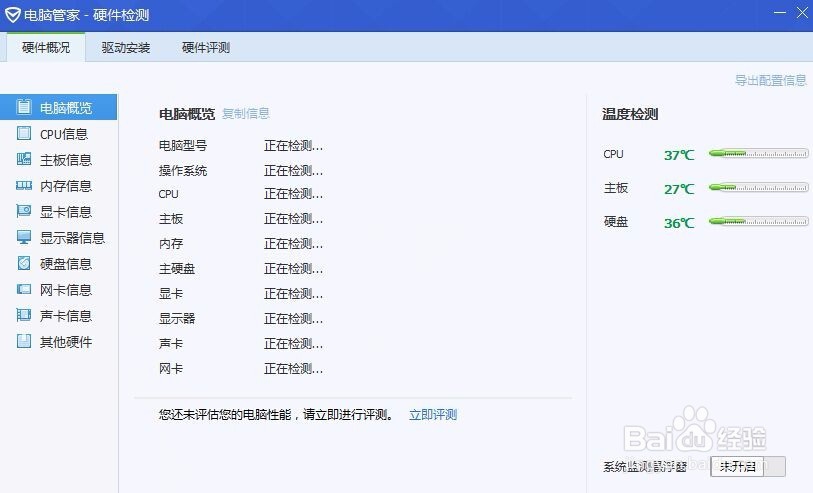Click the 立即评测 link
Screen dimensions: 813x493
click(x=433, y=415)
